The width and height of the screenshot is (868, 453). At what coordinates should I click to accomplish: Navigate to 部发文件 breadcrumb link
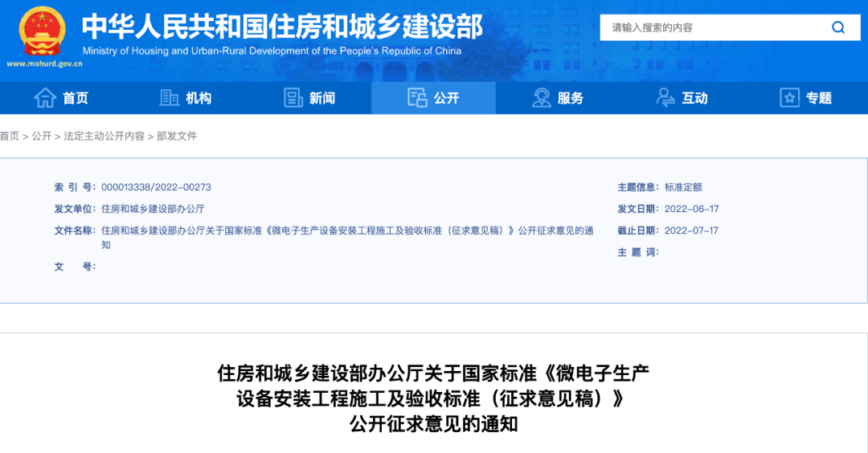pyautogui.click(x=177, y=137)
